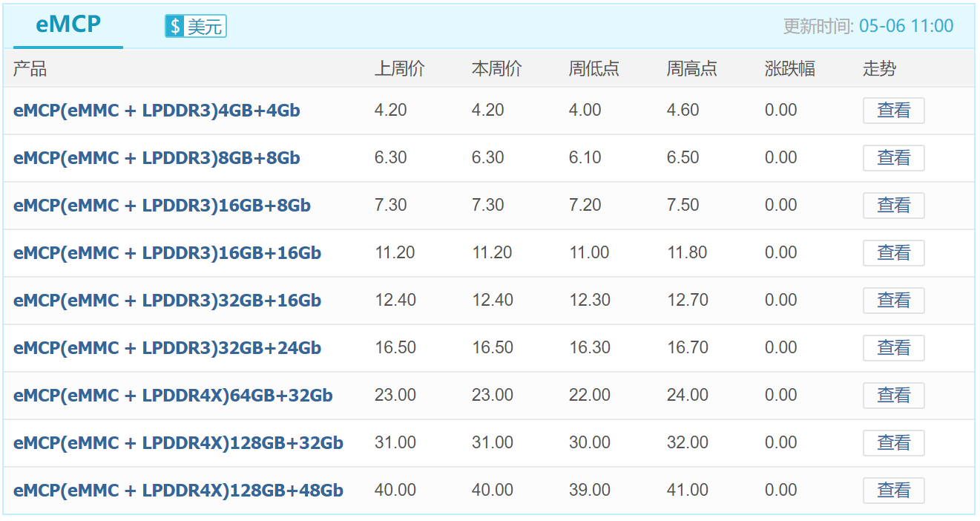Open eMCP LPDDR4X 64GB+32Gb product link
The width and height of the screenshot is (980, 521).
173,396
